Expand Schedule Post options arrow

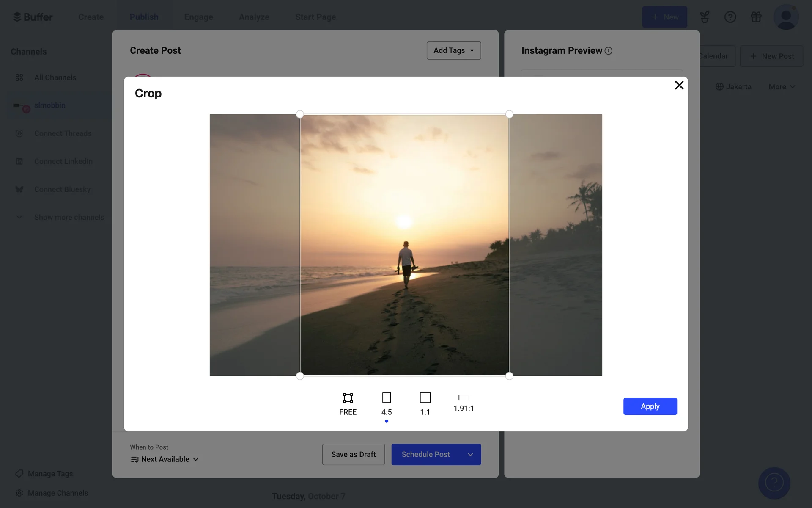pos(470,454)
